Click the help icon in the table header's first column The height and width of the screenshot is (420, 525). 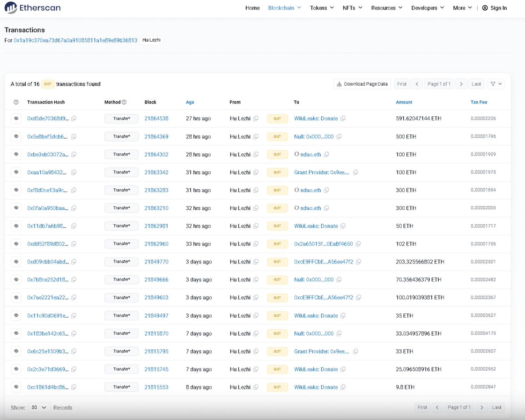click(x=16, y=102)
